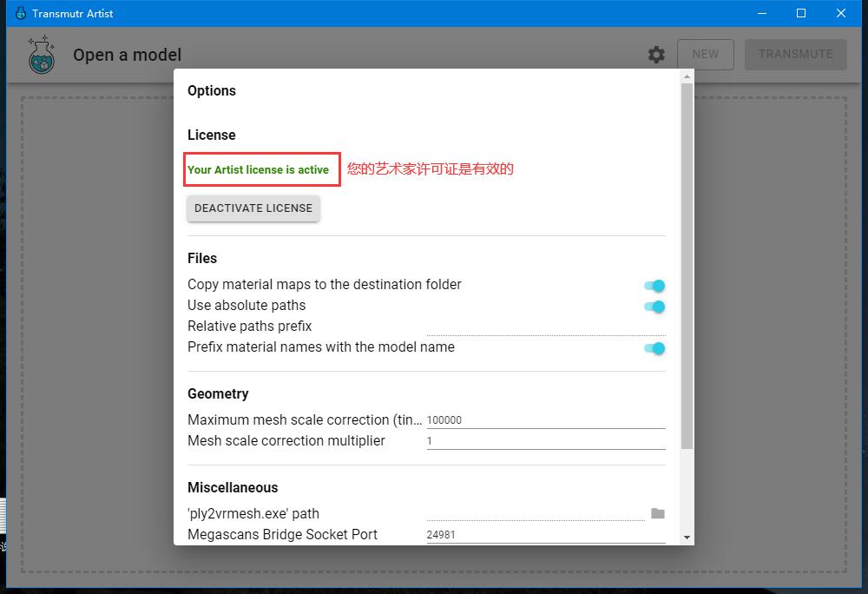Viewport: 868px width, 594px height.
Task: Click the Transmutr flask logo
Action: click(x=42, y=55)
